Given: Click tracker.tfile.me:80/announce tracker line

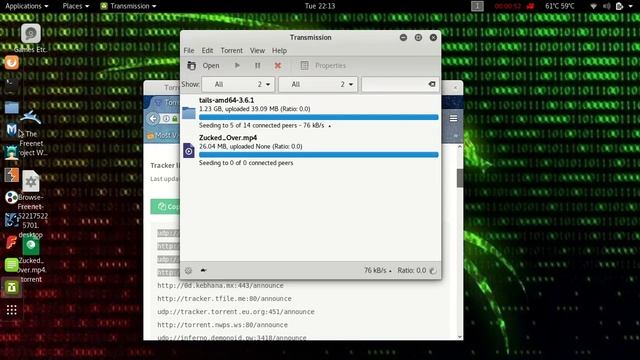Looking at the screenshot, I should click(224, 298).
